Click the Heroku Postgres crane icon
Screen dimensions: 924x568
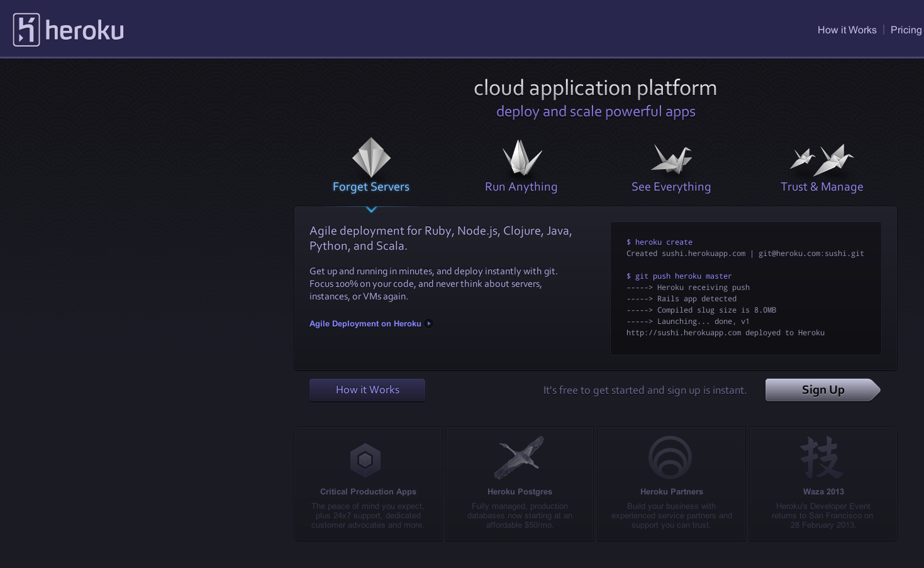(x=520, y=457)
